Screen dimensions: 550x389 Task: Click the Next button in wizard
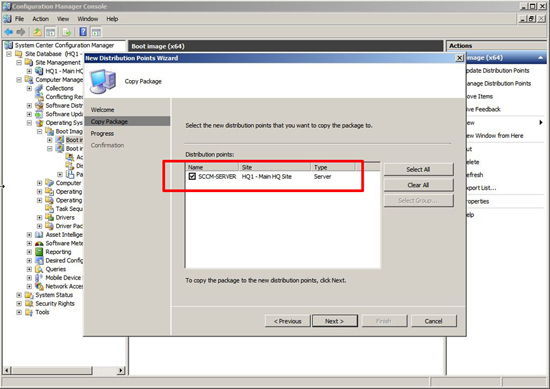click(335, 321)
